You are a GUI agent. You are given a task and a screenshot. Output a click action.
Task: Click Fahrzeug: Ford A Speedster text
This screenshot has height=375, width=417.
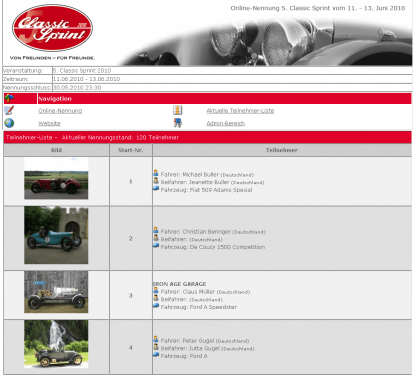click(199, 307)
